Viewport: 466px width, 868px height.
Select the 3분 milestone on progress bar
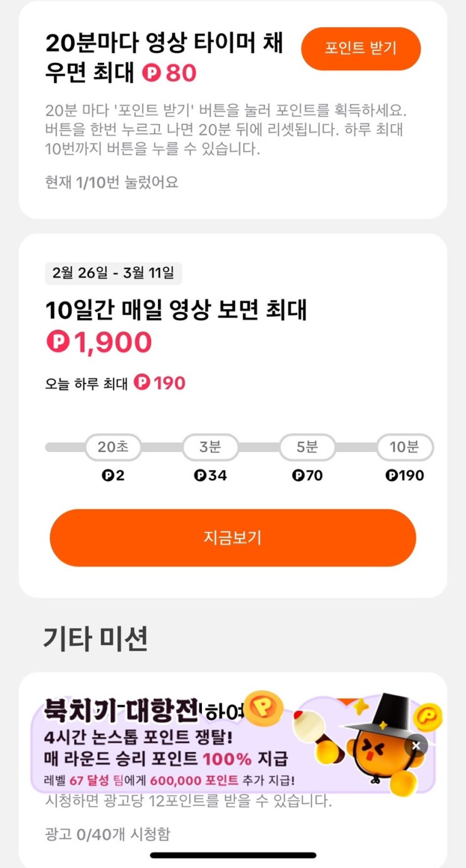tap(210, 447)
